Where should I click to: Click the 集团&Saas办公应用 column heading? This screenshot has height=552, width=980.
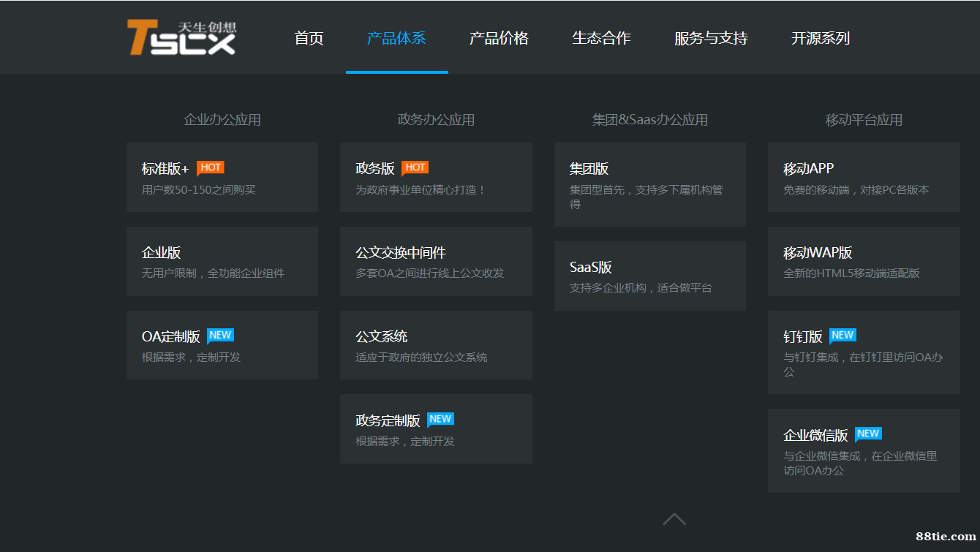pos(650,119)
